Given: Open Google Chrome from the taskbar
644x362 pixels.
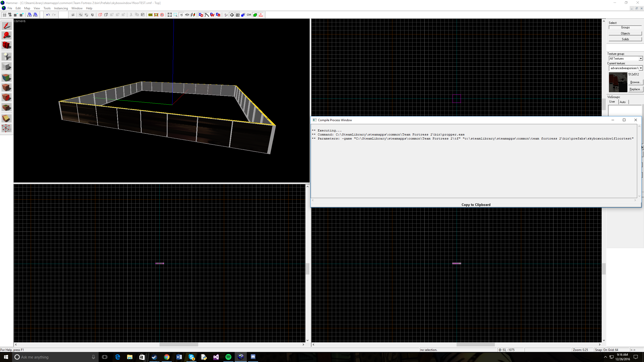Looking at the screenshot, I should click(x=167, y=357).
